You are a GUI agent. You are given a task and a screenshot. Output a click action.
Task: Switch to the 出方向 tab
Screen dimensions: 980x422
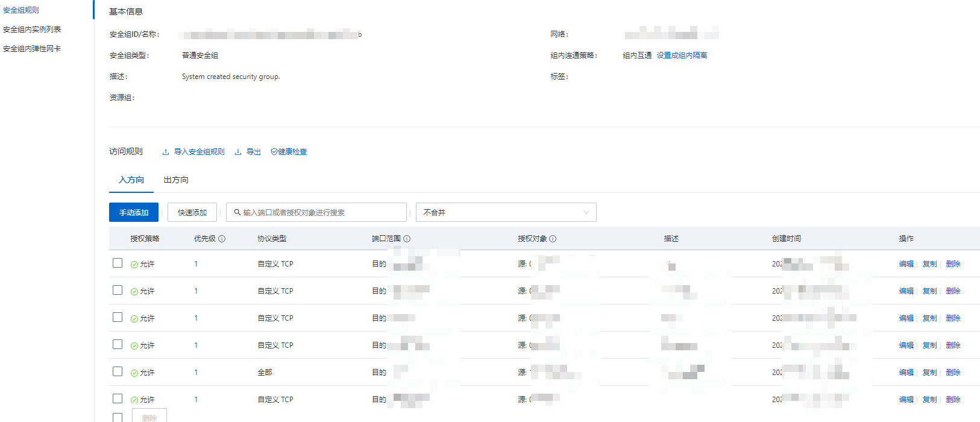click(176, 180)
